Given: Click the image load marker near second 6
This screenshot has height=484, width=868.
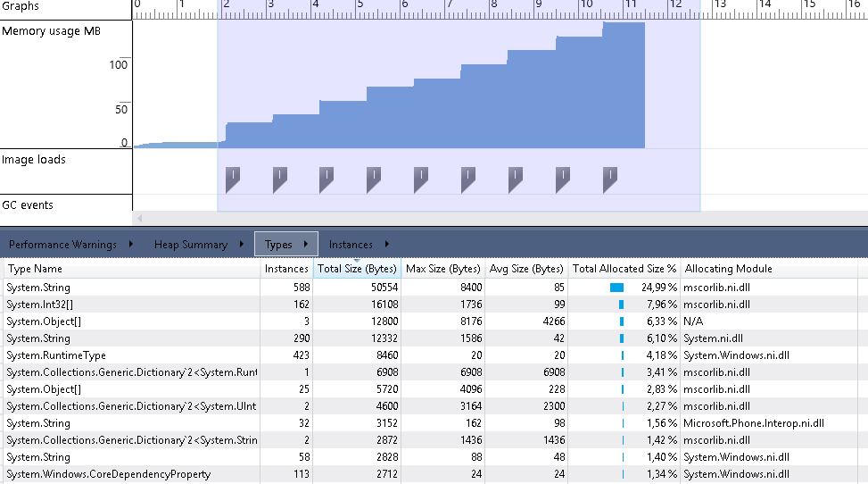Looking at the screenshot, I should (x=421, y=179).
